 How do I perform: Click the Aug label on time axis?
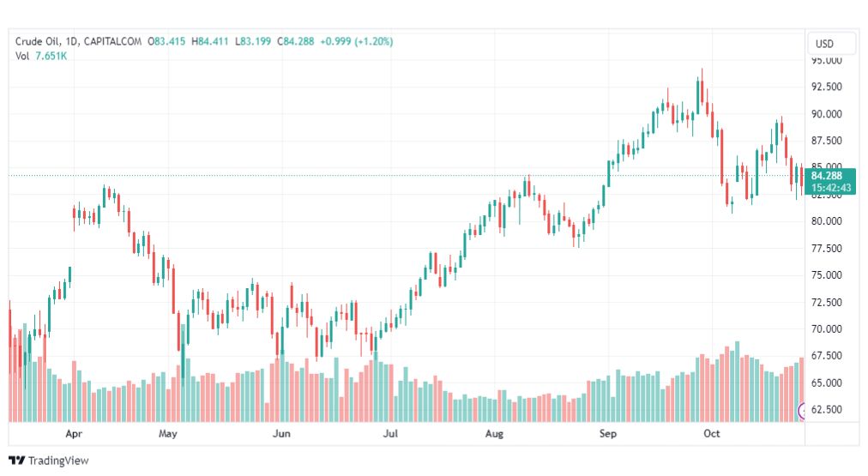[x=494, y=434]
